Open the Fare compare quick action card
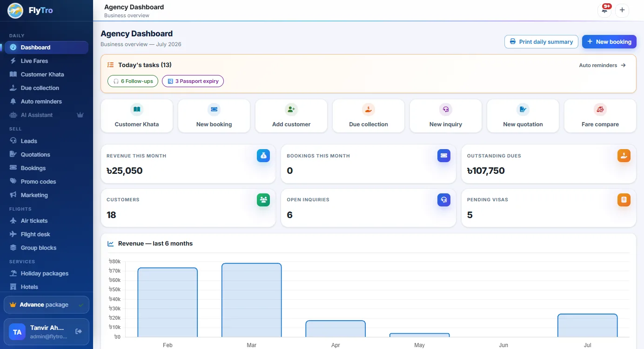Screen dimensions: 644x349 point(600,116)
